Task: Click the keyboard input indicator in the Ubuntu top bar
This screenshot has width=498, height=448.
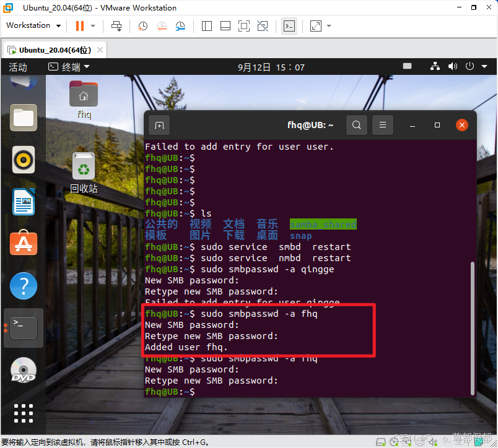Action: [x=407, y=66]
